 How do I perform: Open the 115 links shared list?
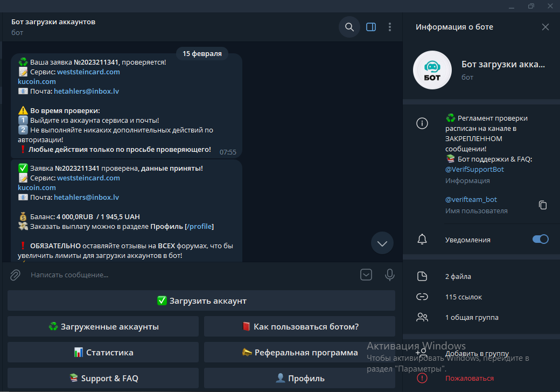463,297
